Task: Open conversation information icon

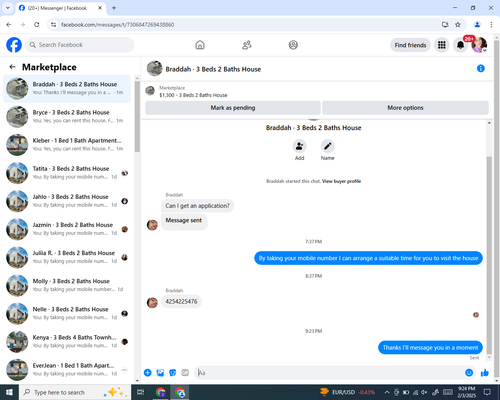Action: pos(481,68)
